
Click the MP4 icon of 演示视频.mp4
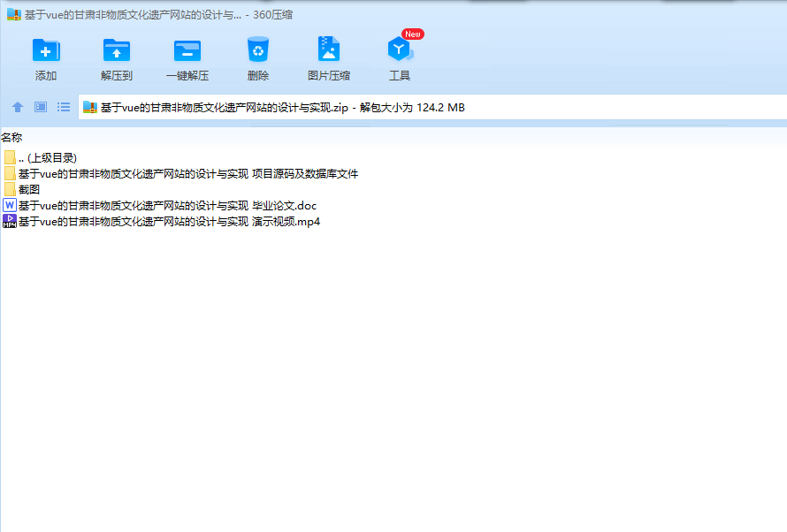click(x=10, y=221)
